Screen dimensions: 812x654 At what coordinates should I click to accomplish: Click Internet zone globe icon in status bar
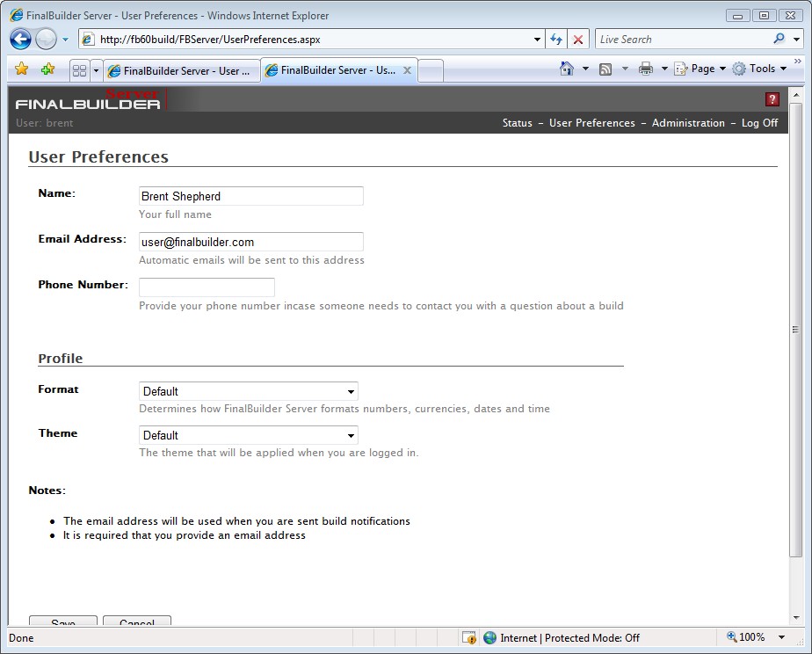489,637
